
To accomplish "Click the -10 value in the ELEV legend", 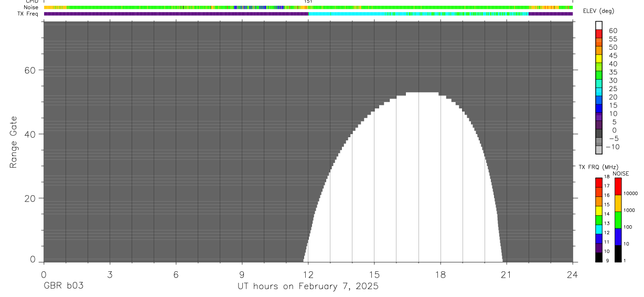I will point(612,147).
